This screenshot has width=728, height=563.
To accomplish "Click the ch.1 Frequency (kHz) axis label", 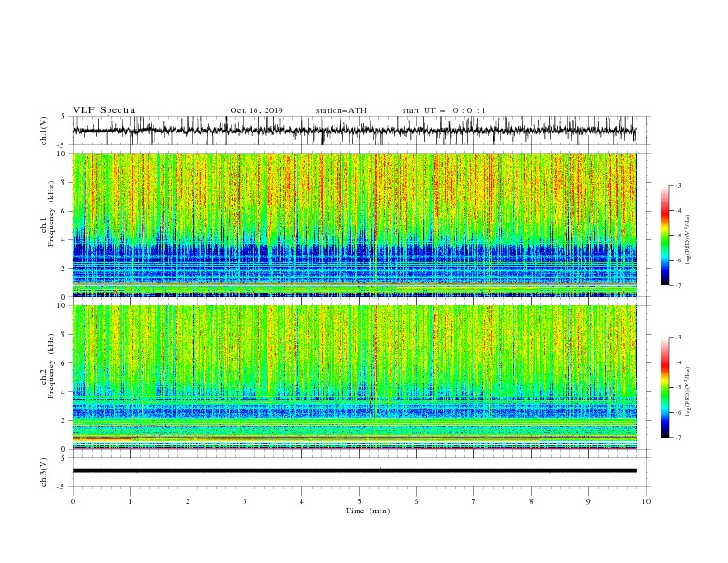I will (x=48, y=213).
